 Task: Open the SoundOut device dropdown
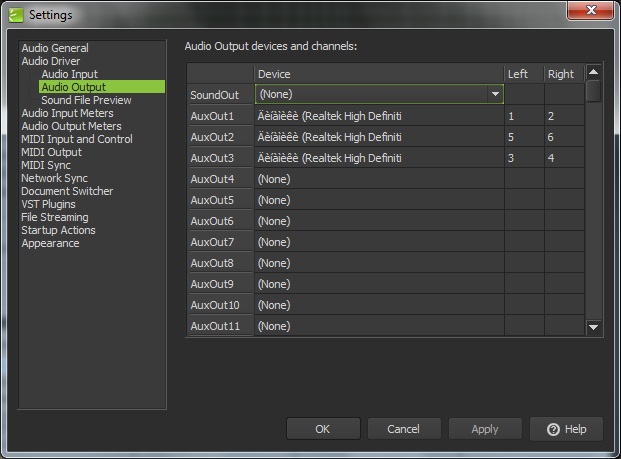pyautogui.click(x=494, y=94)
